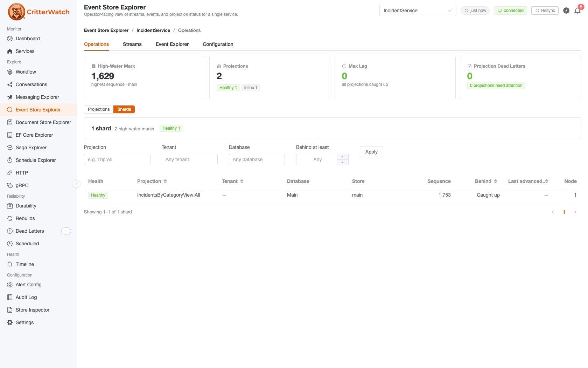
Task: Open the Rebuilds refresh icon
Action: click(x=10, y=218)
